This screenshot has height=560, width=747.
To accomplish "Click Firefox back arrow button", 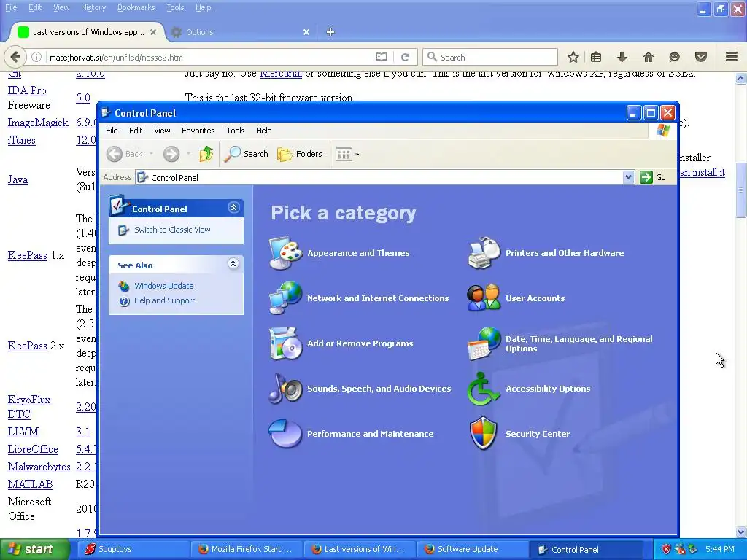I will [x=15, y=57].
